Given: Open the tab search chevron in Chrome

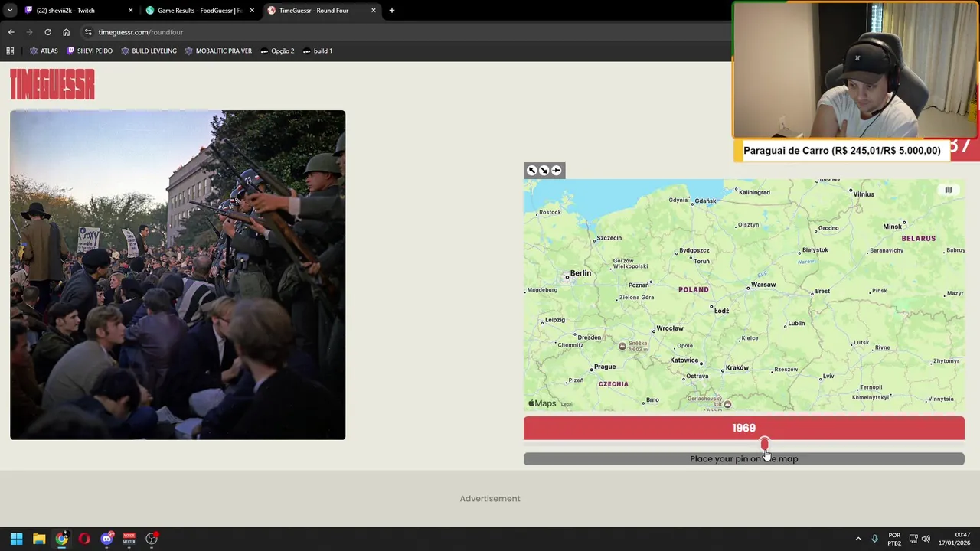Looking at the screenshot, I should 10,11.
